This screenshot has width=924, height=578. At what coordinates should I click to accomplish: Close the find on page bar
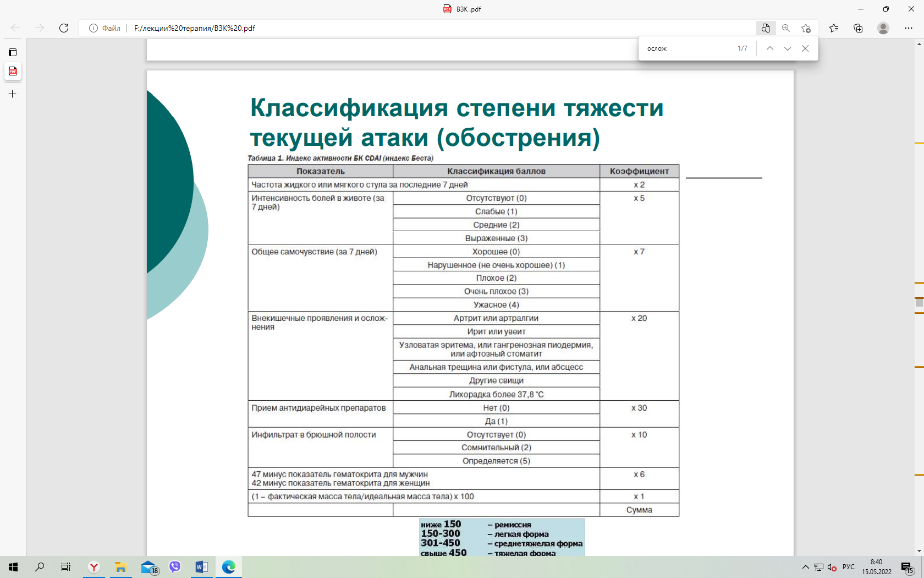(x=805, y=48)
